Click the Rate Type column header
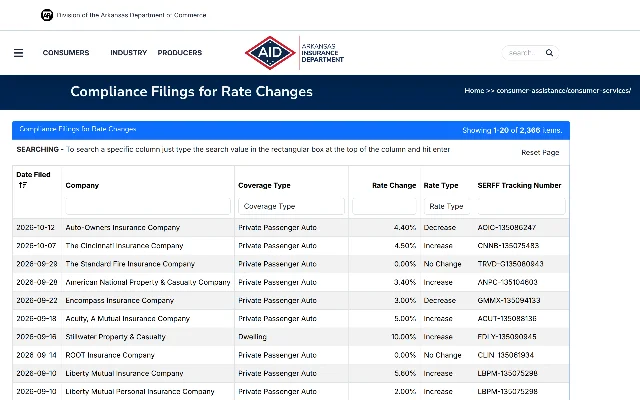 441,185
